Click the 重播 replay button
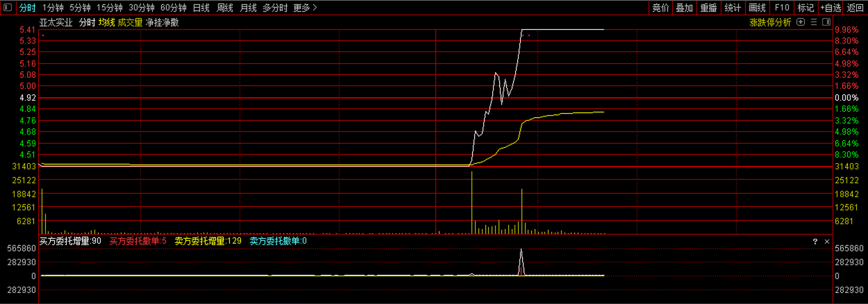The image size is (868, 304). point(709,8)
